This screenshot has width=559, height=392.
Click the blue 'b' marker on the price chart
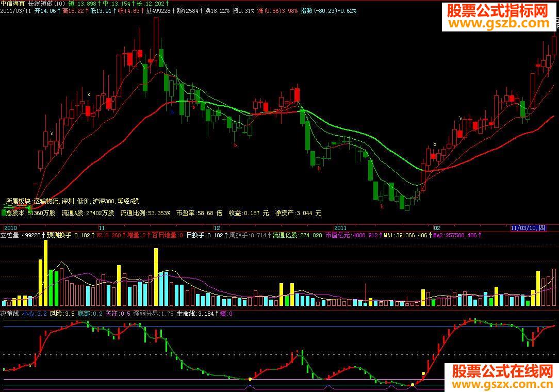[x=173, y=112]
